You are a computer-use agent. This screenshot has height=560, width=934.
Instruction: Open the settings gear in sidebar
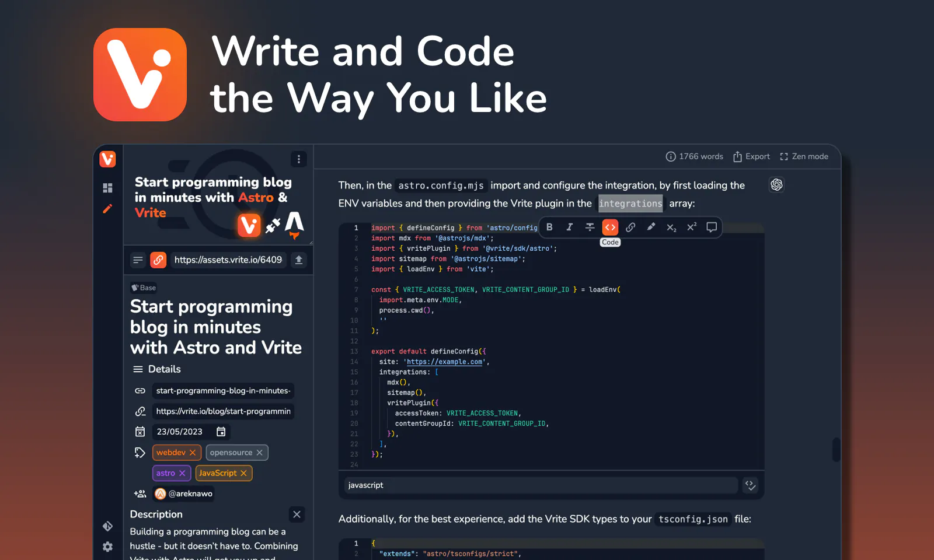coord(107,547)
